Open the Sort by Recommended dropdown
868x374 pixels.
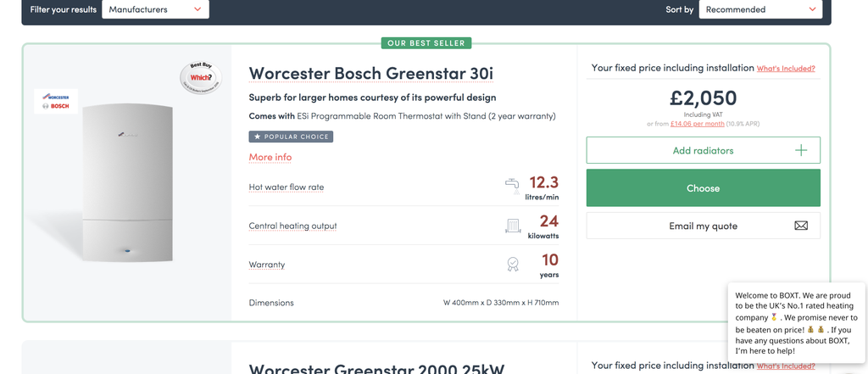[760, 9]
